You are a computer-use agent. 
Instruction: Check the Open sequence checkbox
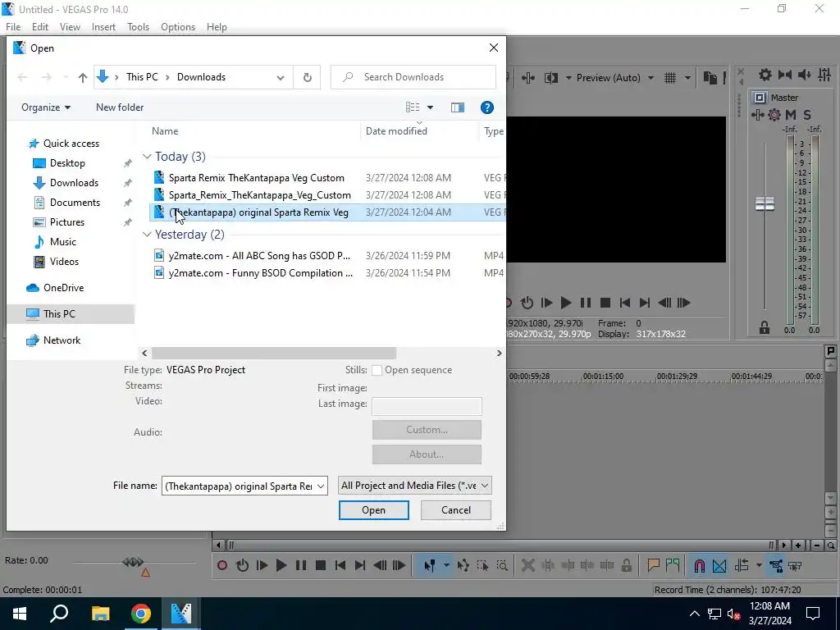point(377,370)
